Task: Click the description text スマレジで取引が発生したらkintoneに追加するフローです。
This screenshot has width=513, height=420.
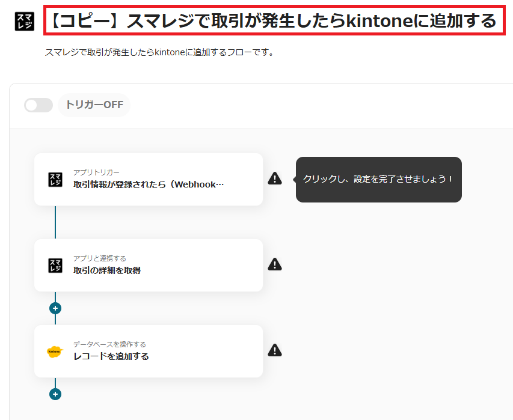Action: coord(159,52)
